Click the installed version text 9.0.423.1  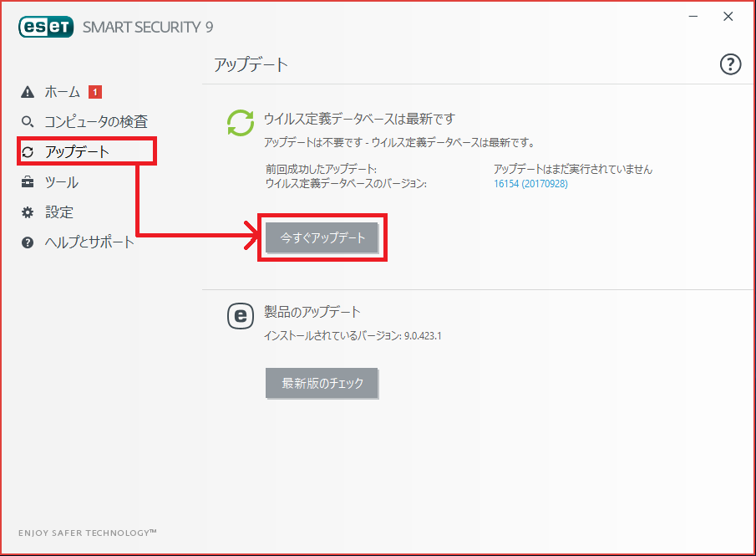[423, 336]
